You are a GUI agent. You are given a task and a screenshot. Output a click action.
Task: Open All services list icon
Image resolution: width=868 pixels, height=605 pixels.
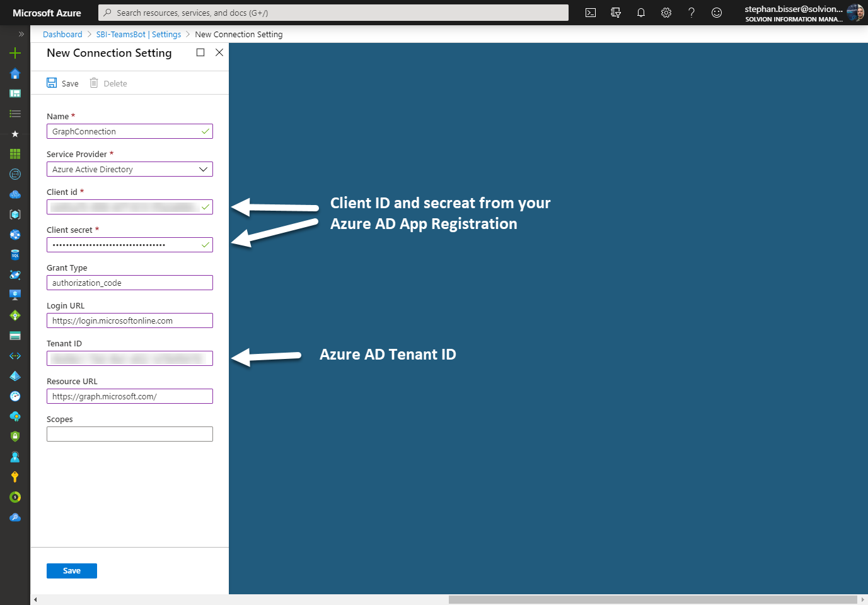tap(15, 114)
